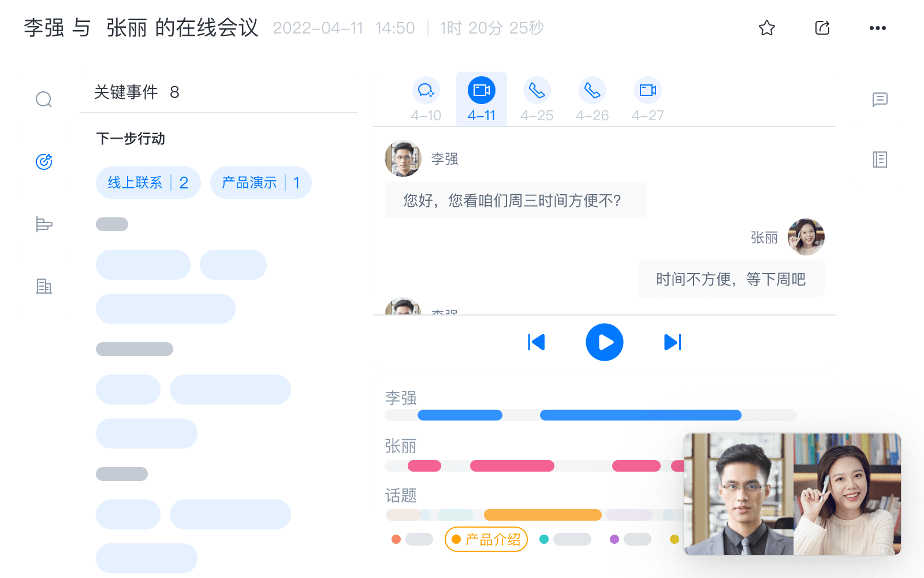Skip to the next segment
This screenshot has width=924, height=578.
coord(672,342)
